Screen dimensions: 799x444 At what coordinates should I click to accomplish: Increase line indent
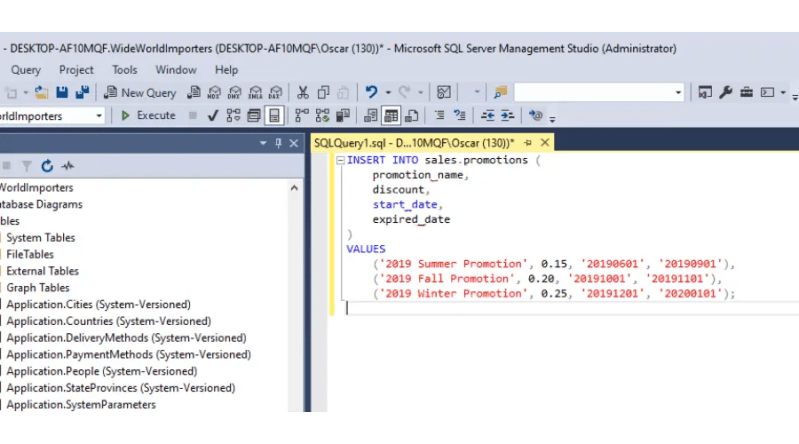pos(508,116)
